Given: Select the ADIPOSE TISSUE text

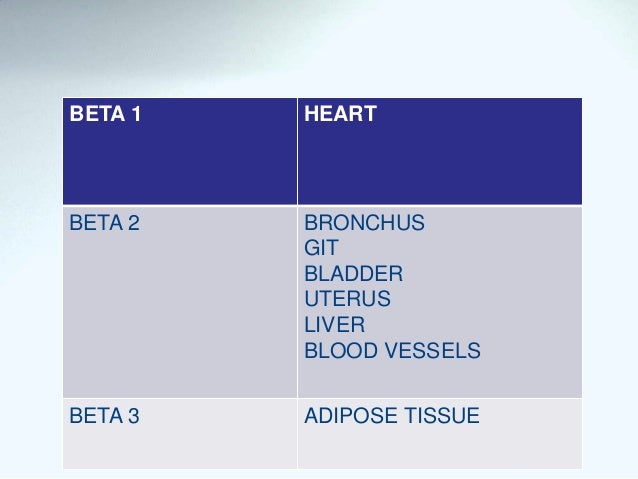Looking at the screenshot, I should [x=392, y=416].
